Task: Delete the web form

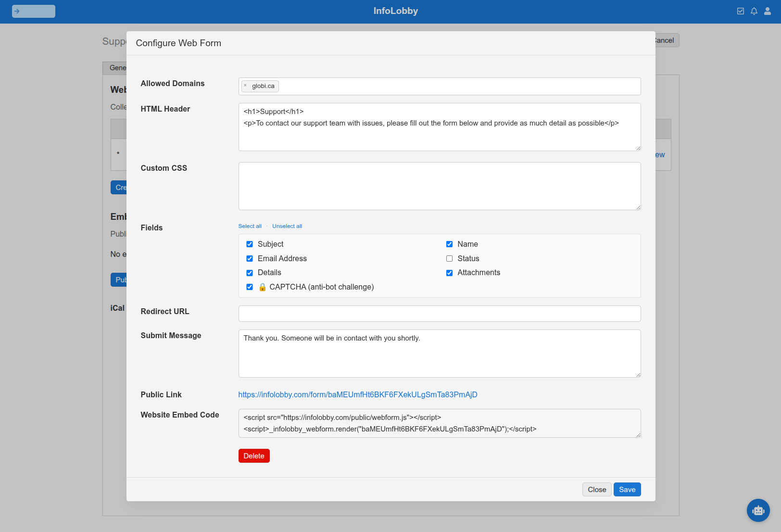Action: [x=254, y=456]
